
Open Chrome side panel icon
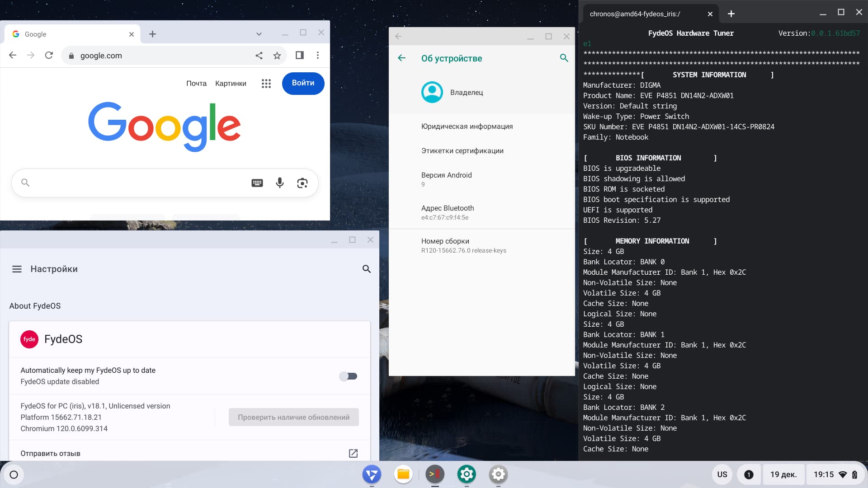299,56
